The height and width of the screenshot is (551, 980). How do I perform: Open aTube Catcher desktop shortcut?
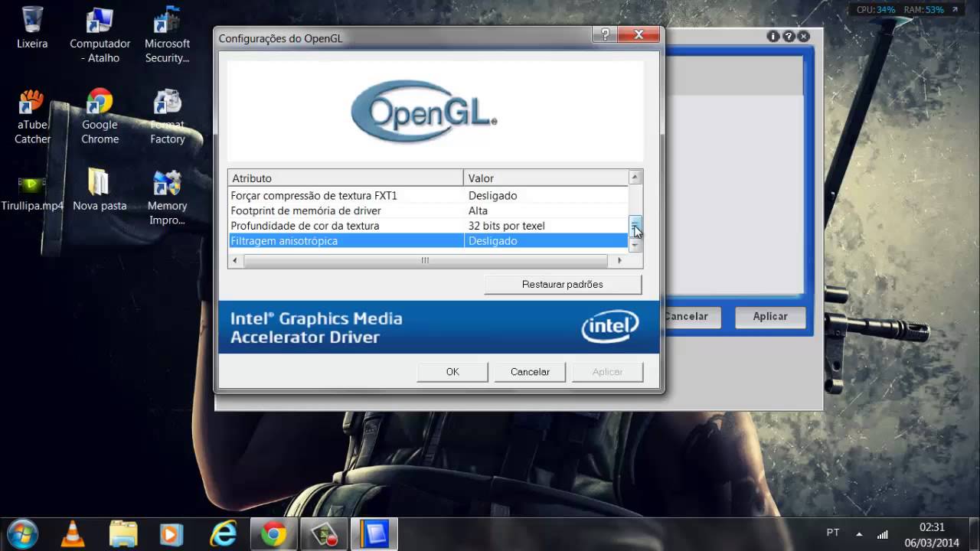(x=32, y=116)
